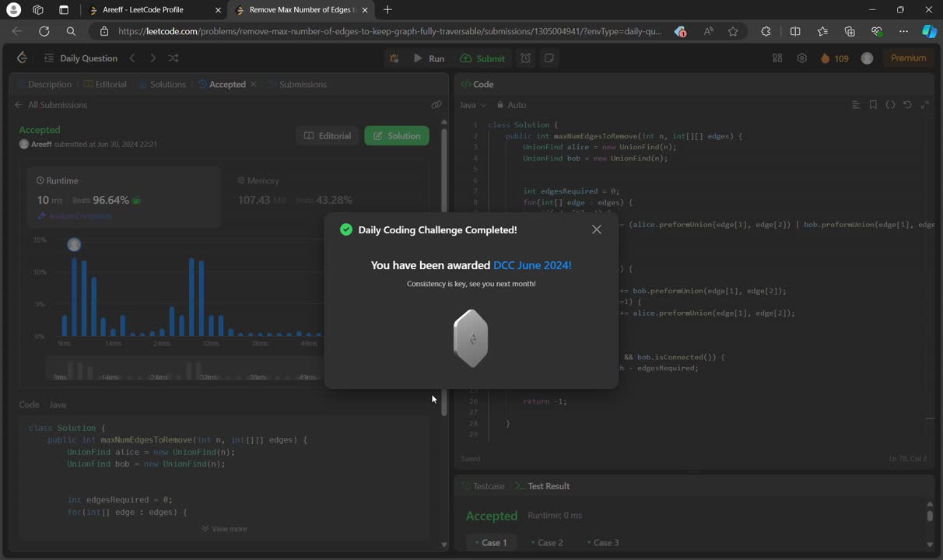Open the Editorial button in submission panel
This screenshot has height=560, width=943.
[328, 135]
